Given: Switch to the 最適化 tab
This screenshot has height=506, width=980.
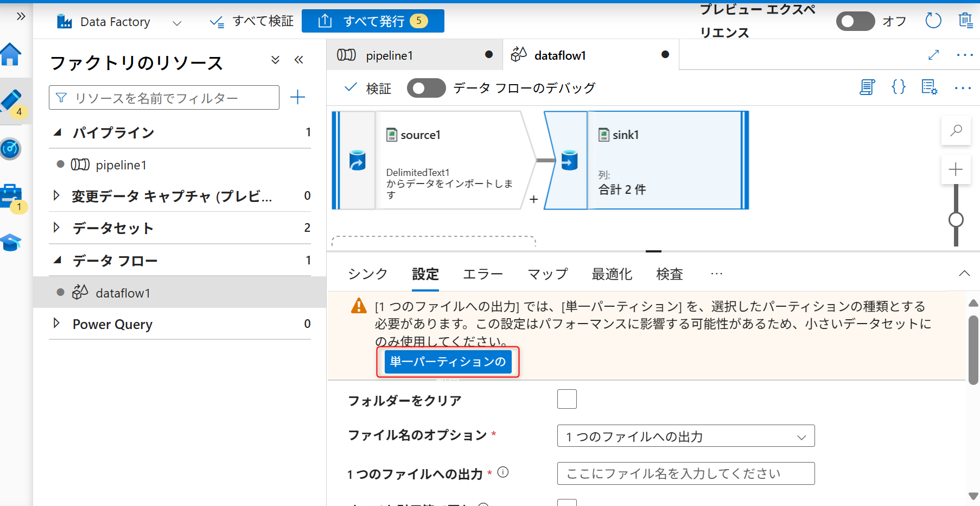Looking at the screenshot, I should click(x=612, y=274).
